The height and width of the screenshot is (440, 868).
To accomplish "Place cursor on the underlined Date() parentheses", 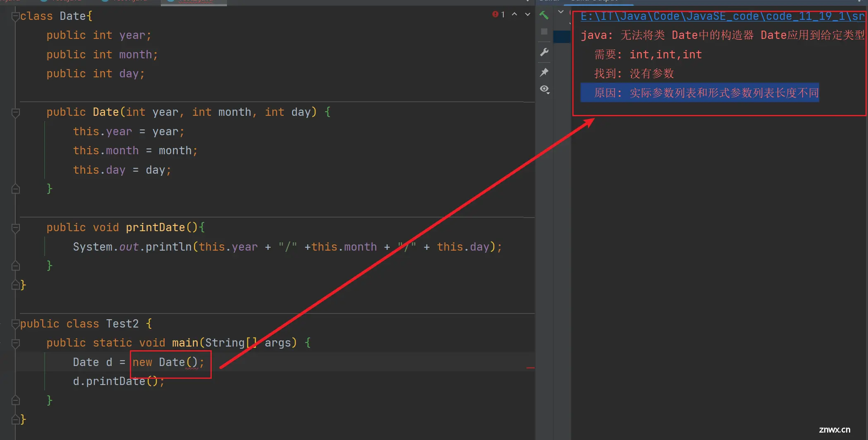I will click(x=192, y=362).
